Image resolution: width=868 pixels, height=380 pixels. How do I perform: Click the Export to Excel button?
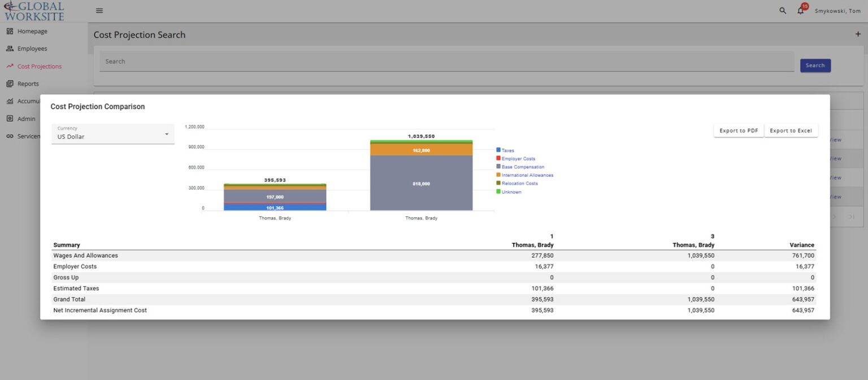coord(791,130)
